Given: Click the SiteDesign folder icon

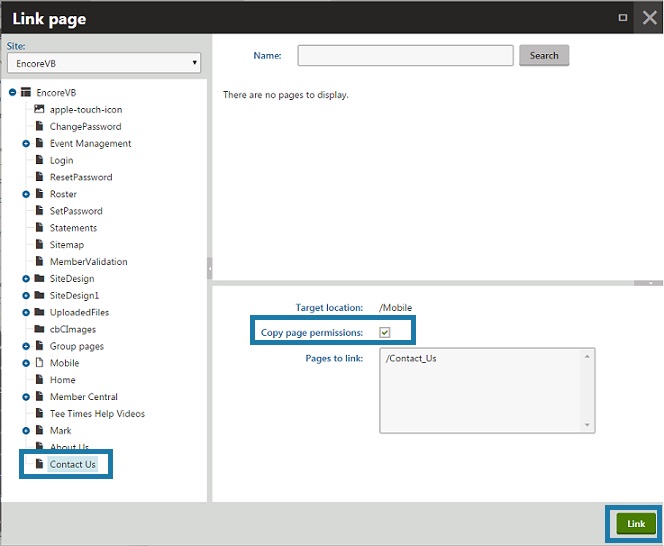Looking at the screenshot, I should (x=40, y=278).
